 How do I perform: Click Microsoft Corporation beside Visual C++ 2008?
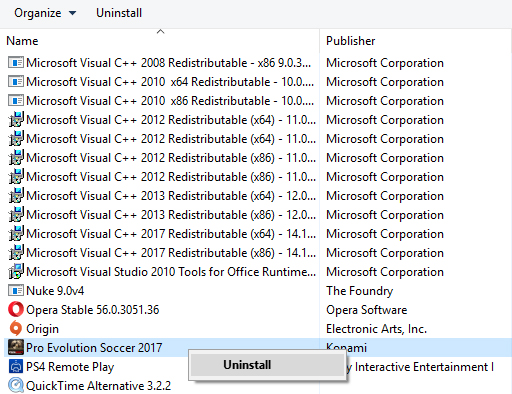(385, 63)
